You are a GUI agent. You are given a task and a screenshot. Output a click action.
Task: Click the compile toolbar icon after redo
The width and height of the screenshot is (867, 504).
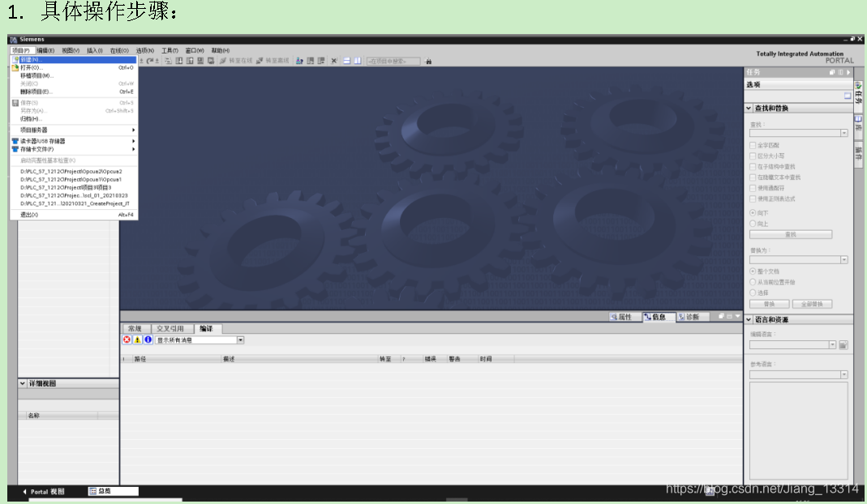click(168, 61)
